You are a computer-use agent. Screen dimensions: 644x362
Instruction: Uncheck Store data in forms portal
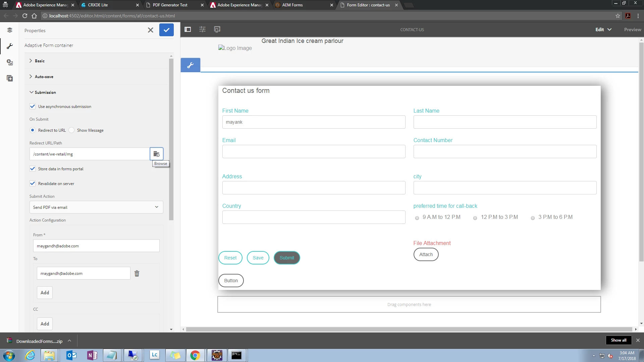coord(33,169)
